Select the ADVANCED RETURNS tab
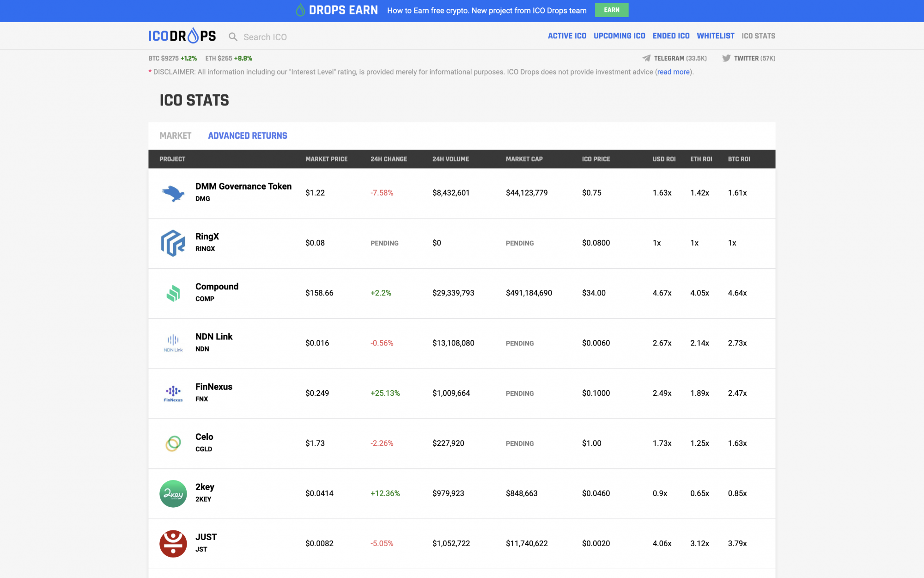Screen dimensions: 924x578 click(x=248, y=135)
